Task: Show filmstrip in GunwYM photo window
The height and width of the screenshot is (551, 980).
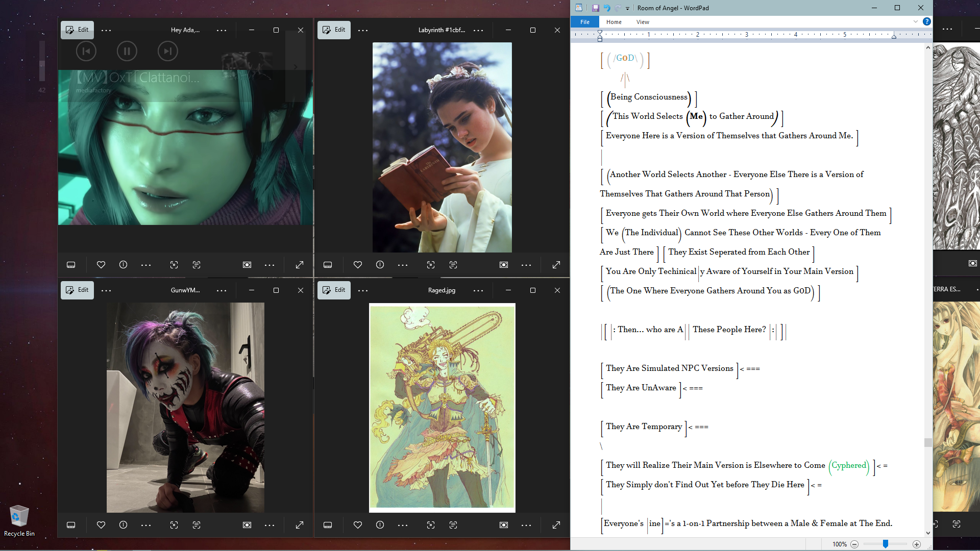Action: coord(71,525)
